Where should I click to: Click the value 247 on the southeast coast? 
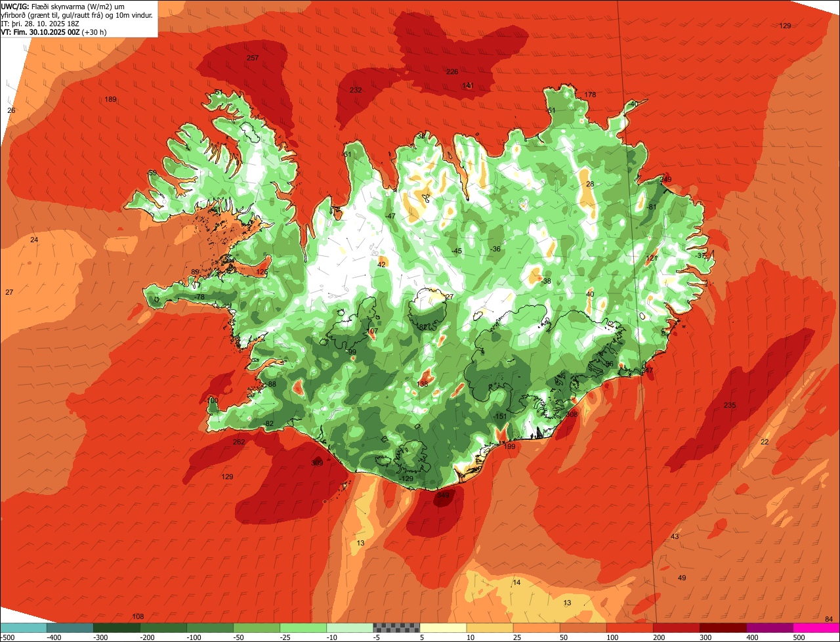[648, 371]
